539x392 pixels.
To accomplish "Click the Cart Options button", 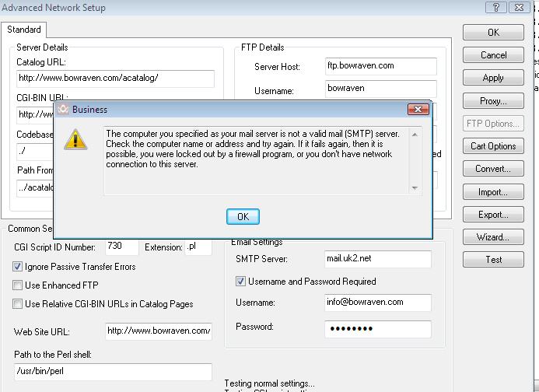I will [493, 146].
